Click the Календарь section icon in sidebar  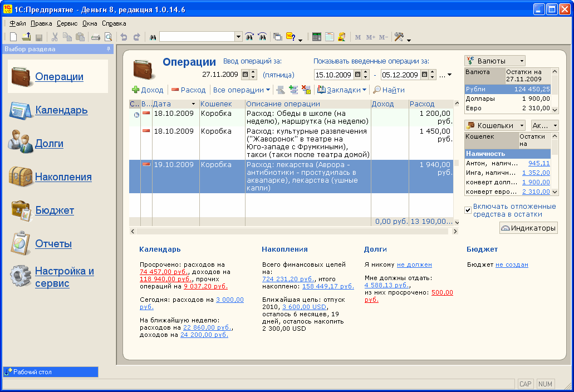click(x=20, y=110)
